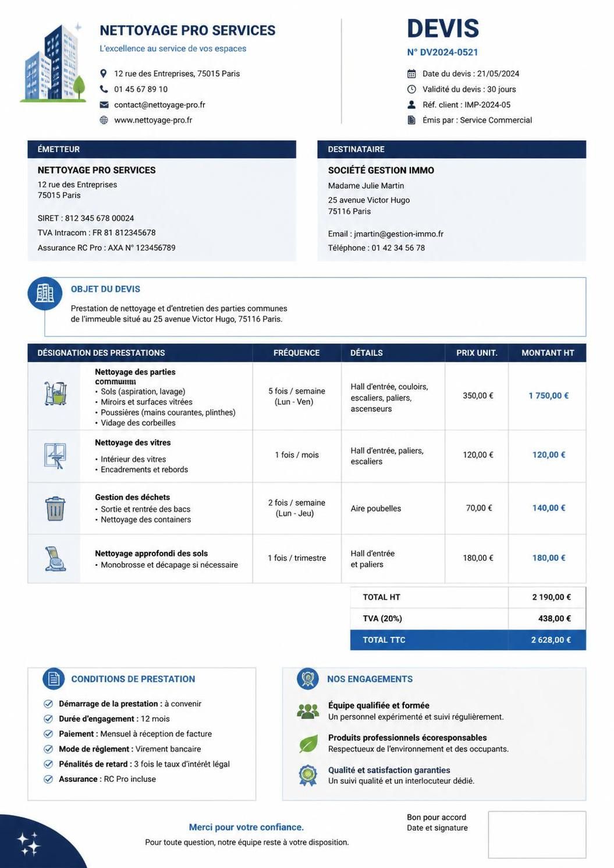
Task: Click the DÉTAILS column header
Action: [393, 353]
